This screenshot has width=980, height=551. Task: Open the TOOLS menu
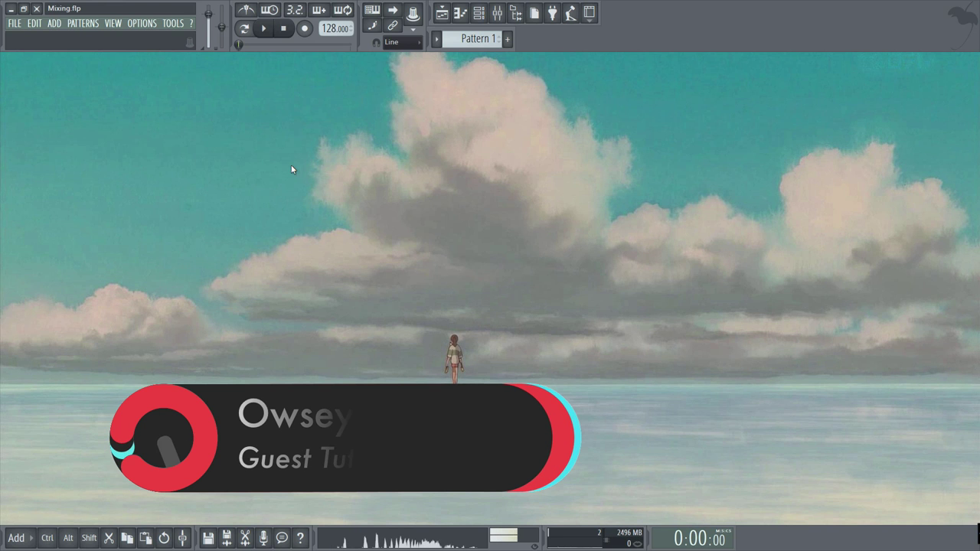[173, 24]
